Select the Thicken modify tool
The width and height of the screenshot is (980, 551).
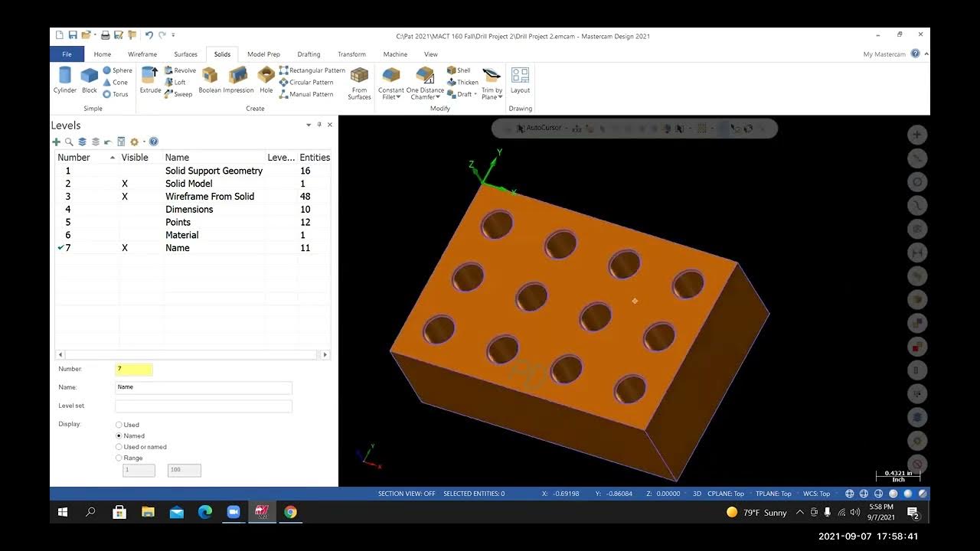pos(462,82)
